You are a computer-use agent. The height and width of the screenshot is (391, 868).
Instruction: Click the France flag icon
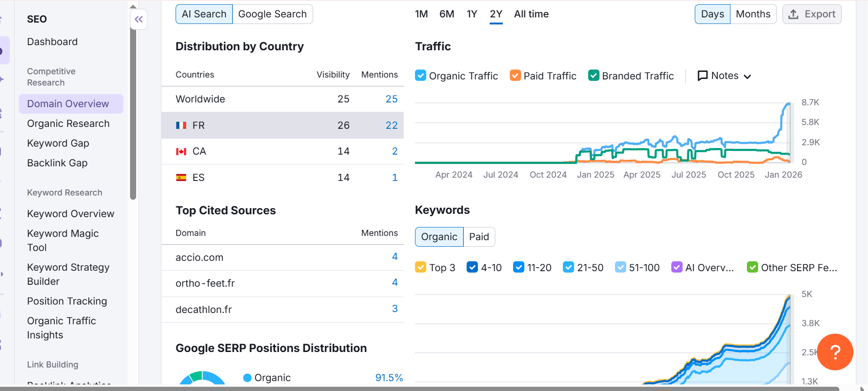pyautogui.click(x=181, y=125)
